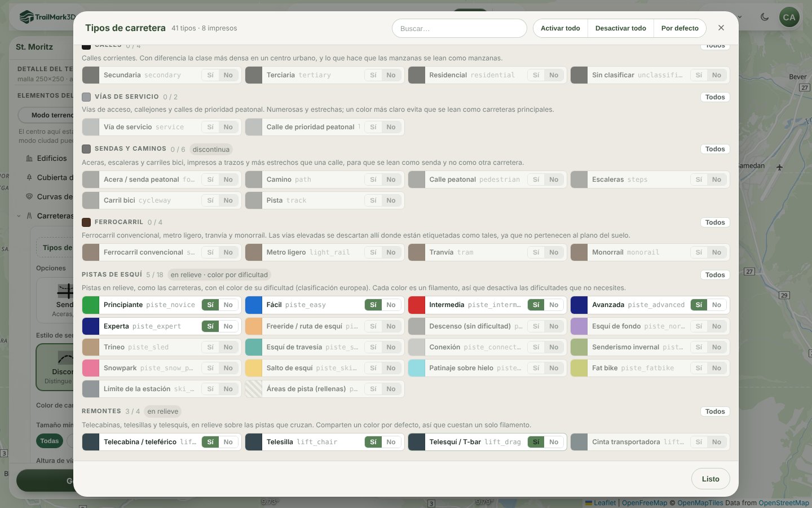The width and height of the screenshot is (812, 508).
Task: Click the Curvas de nivel icon in the sidebar
Action: coord(29,196)
